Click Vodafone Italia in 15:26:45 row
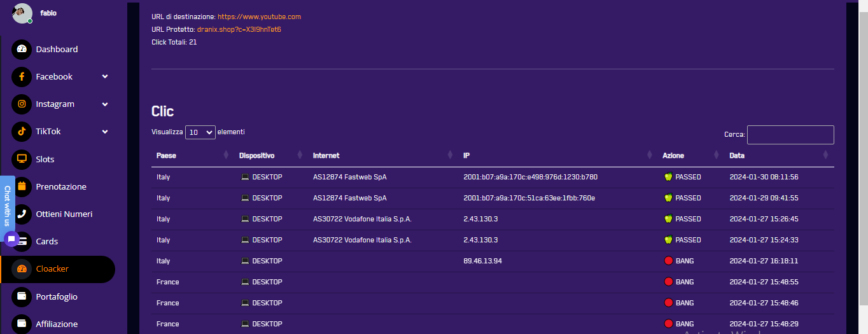 coord(362,219)
